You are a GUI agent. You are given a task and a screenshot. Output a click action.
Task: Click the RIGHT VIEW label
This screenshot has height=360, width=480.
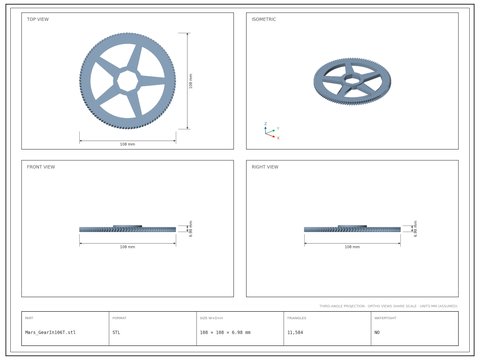tap(265, 167)
